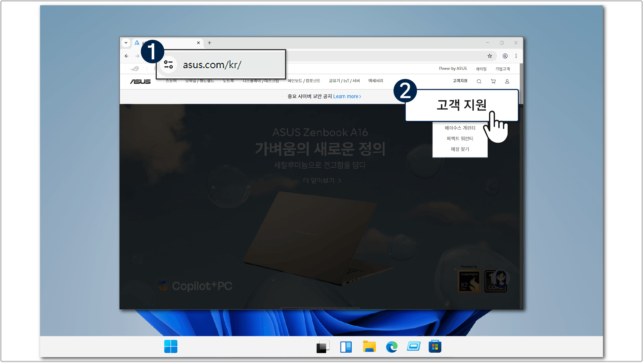This screenshot has height=364, width=643.
Task: Click the Learn more link
Action: [347, 97]
